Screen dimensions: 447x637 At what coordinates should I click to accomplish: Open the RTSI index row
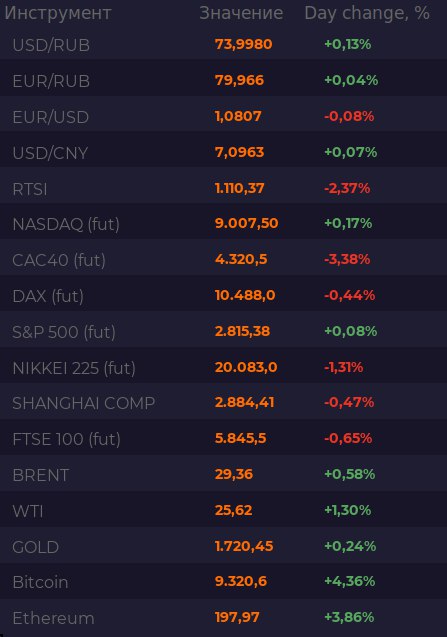pos(224,189)
